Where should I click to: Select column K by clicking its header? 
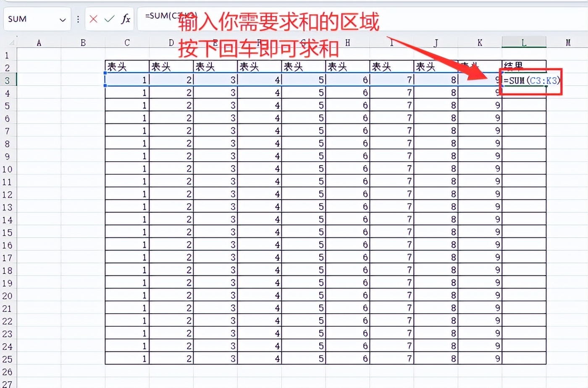click(480, 42)
